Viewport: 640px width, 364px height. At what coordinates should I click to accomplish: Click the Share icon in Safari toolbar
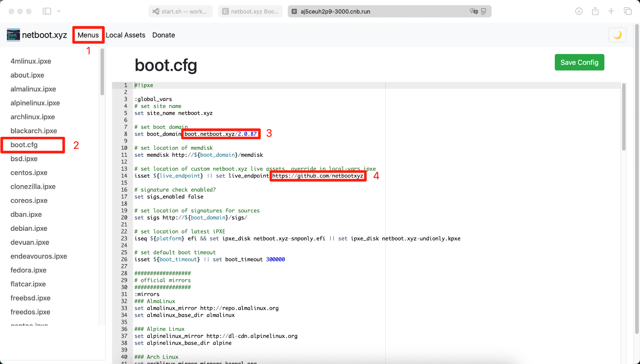(595, 11)
